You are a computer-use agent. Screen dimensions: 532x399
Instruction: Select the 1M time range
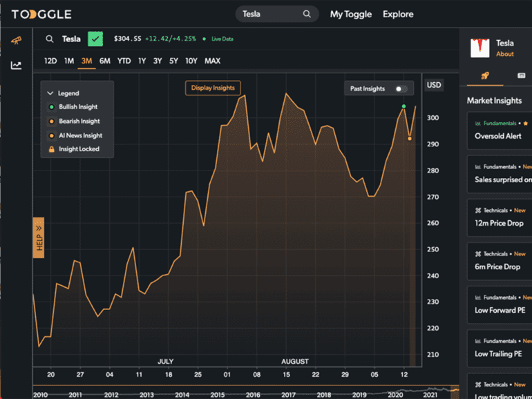tap(69, 61)
